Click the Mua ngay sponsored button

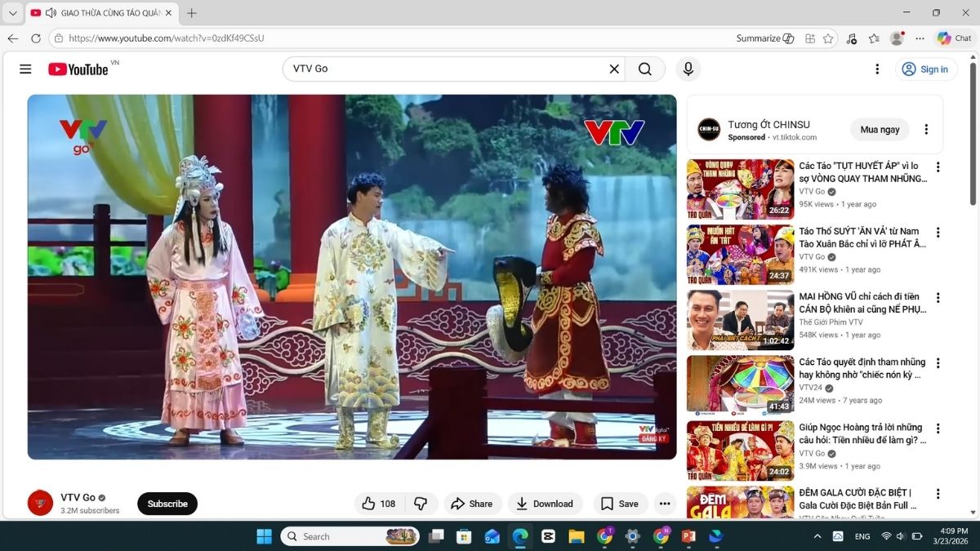tap(879, 129)
